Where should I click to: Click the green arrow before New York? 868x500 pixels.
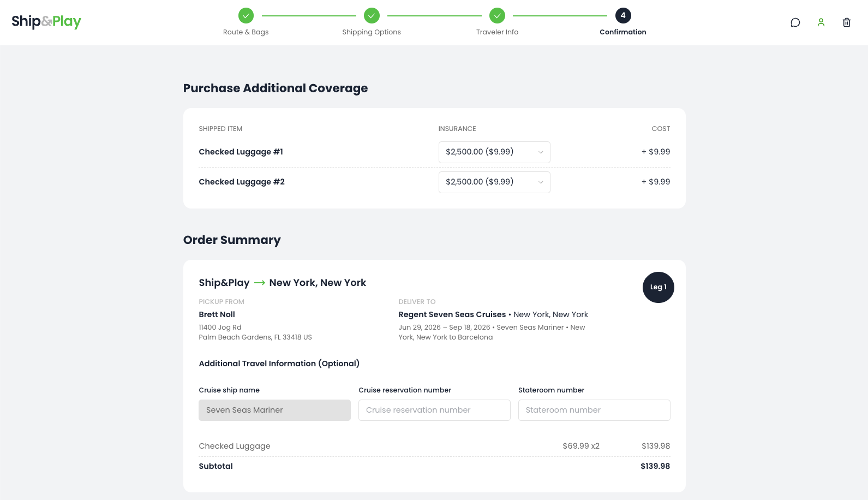tap(260, 283)
